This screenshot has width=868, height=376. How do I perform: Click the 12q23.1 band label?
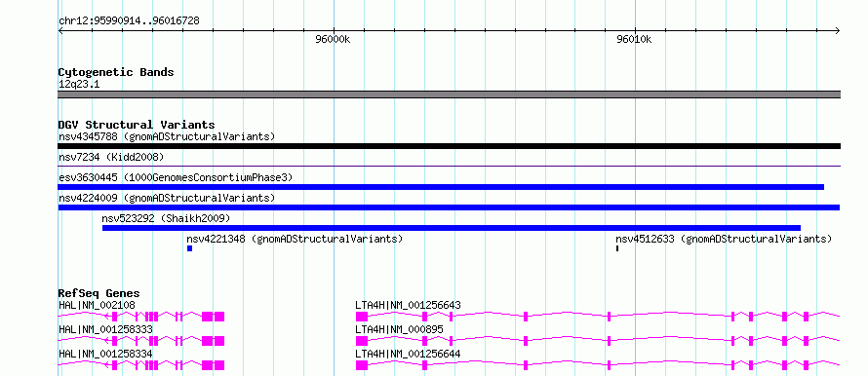pos(79,85)
